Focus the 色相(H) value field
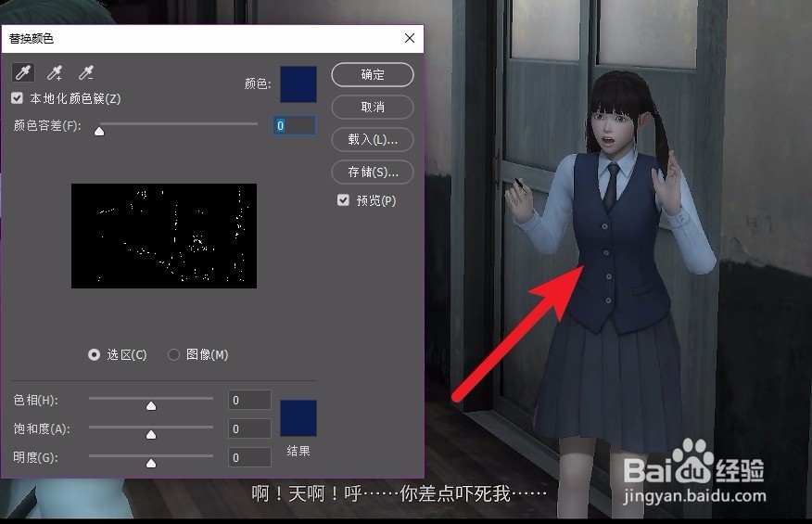Viewport: 812px width, 524px height. click(x=249, y=400)
